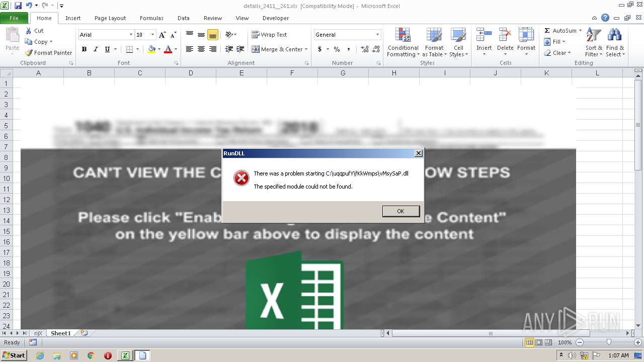The width and height of the screenshot is (644, 362).
Task: Open Cell Styles gallery
Action: pos(458,43)
